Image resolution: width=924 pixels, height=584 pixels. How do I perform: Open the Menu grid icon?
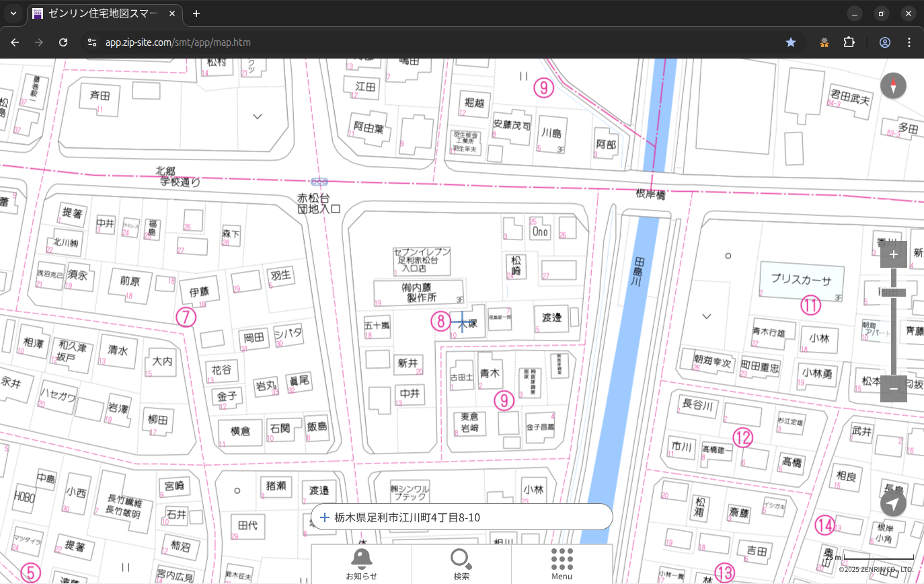pyautogui.click(x=562, y=564)
